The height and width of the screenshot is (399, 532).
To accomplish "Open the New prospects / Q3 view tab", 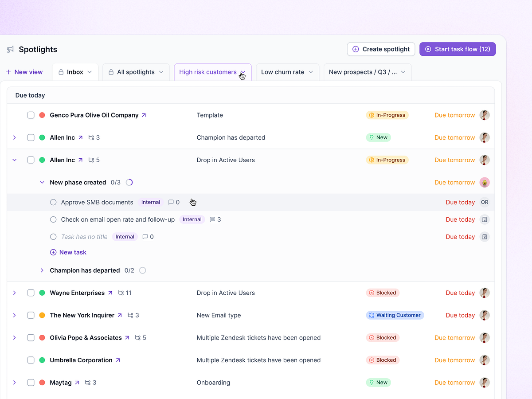I will pyautogui.click(x=364, y=72).
